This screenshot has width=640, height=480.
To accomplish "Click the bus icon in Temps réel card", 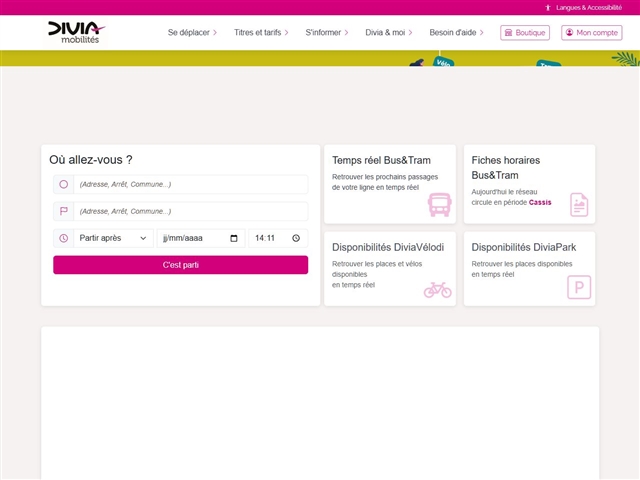I will click(x=439, y=205).
